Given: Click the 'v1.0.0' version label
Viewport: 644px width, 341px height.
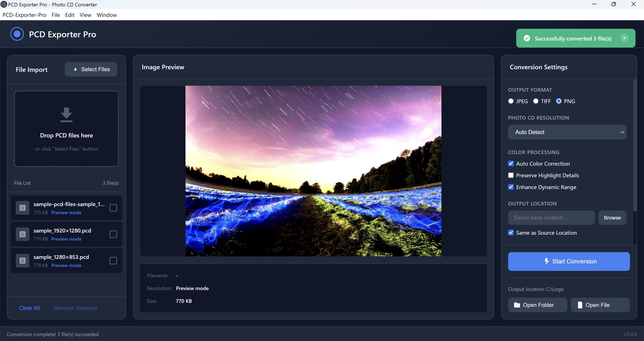Looking at the screenshot, I should [630, 334].
